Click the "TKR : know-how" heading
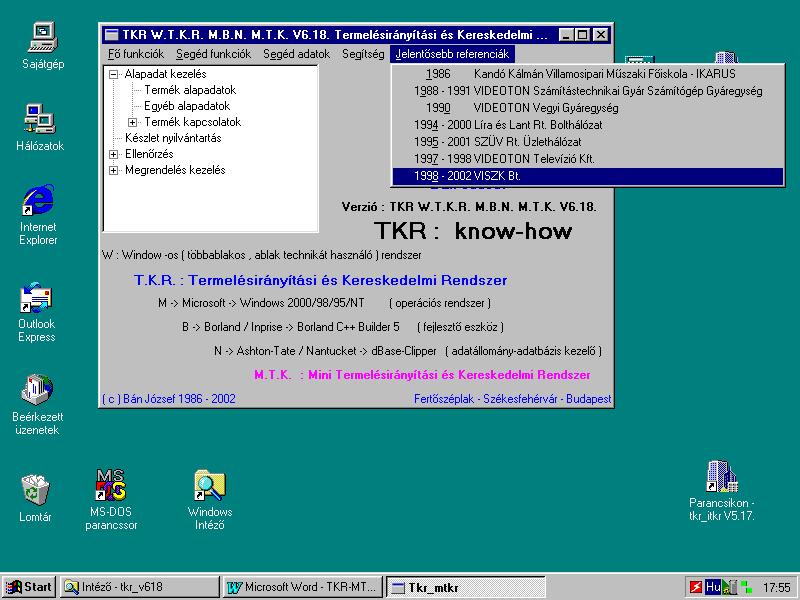The width and height of the screenshot is (800, 600). point(473,231)
